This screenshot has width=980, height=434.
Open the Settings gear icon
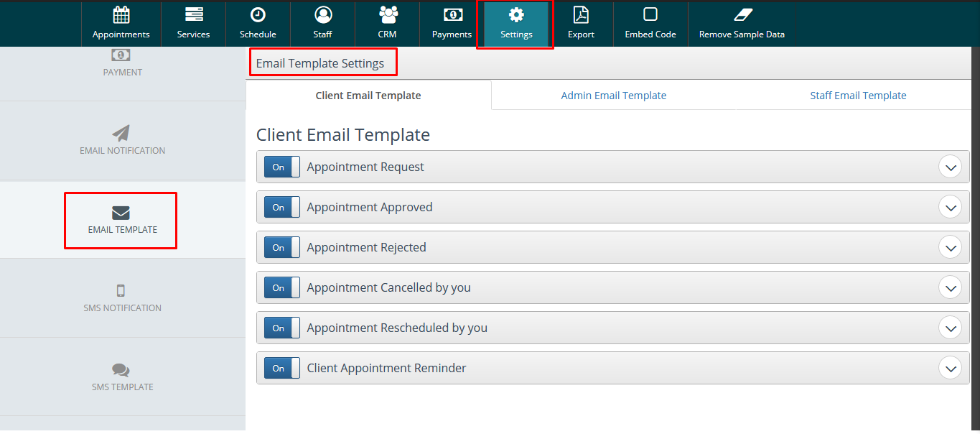coord(516,14)
